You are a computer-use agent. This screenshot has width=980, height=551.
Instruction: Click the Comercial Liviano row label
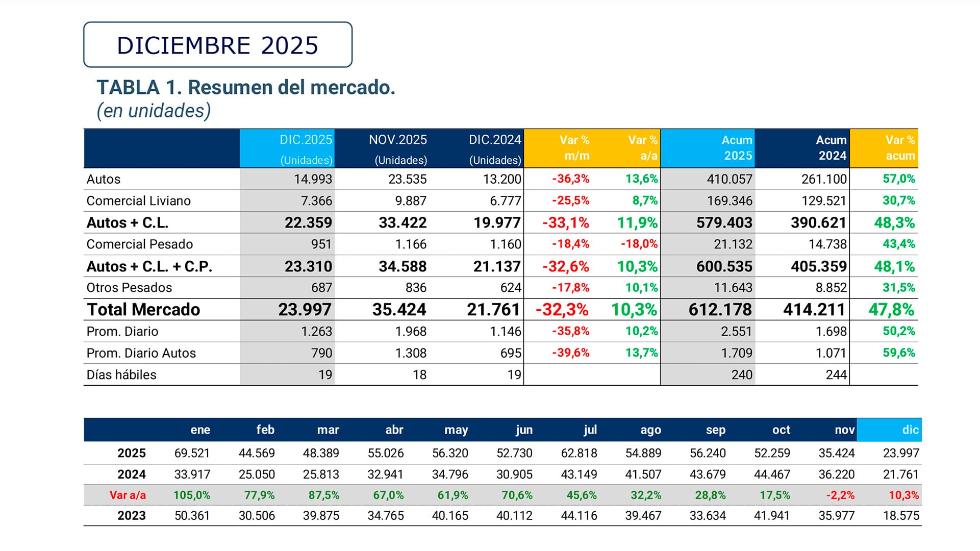[x=139, y=201]
